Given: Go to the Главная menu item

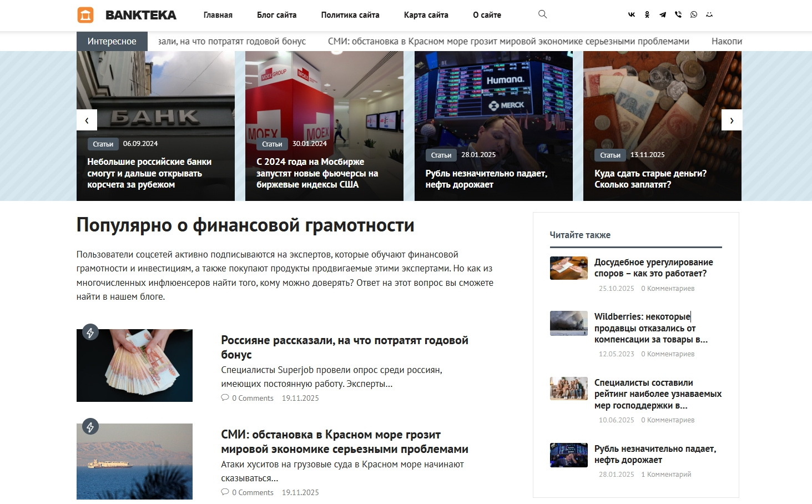Looking at the screenshot, I should tap(218, 15).
